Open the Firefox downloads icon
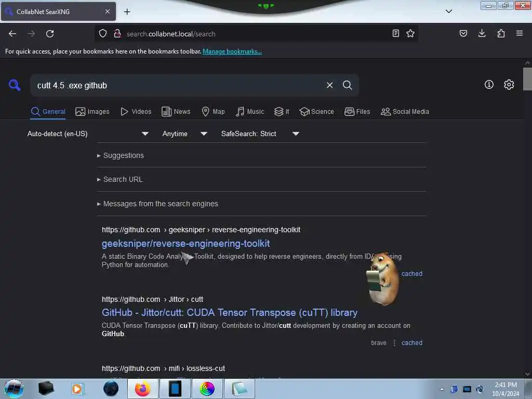 tap(482, 33)
